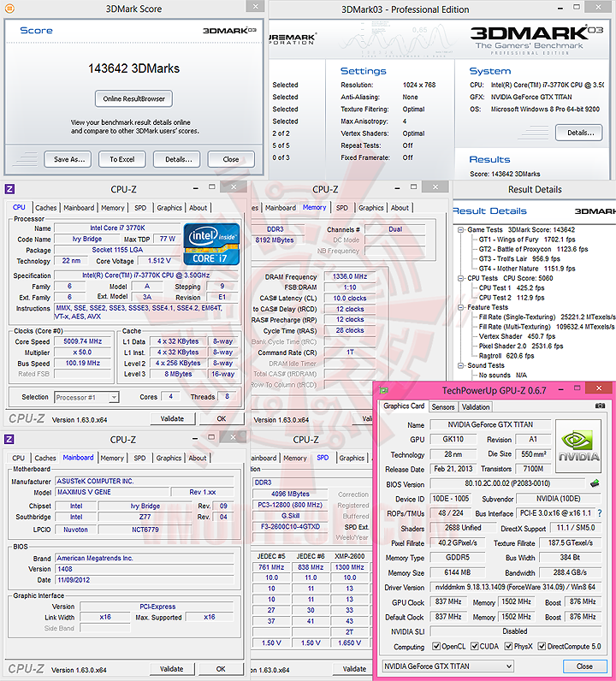Image resolution: width=616 pixels, height=681 pixels.
Task: Maximize the GPU-Z window
Action: (x=577, y=388)
